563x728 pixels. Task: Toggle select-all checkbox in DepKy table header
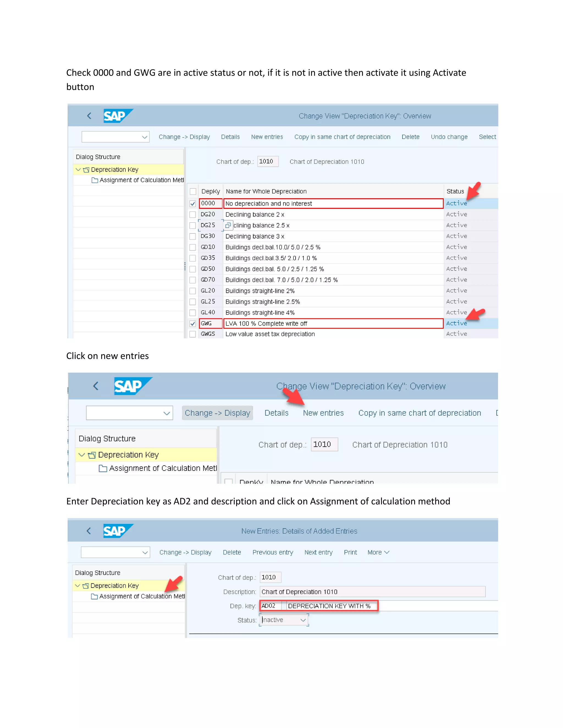(193, 191)
